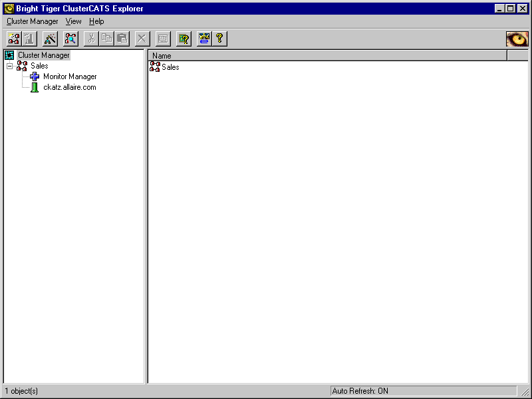Viewport: 532px width, 399px height.
Task: Click the Delete X toolbar icon
Action: [x=142, y=39]
